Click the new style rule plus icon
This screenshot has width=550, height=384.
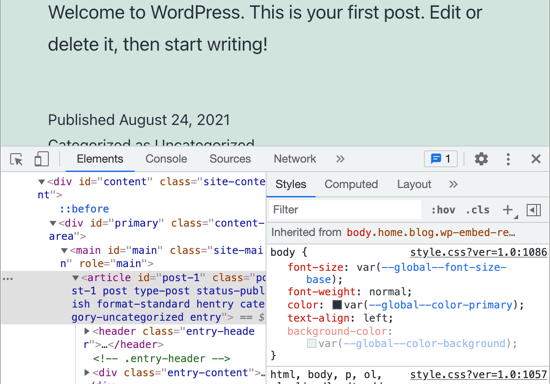click(x=508, y=210)
